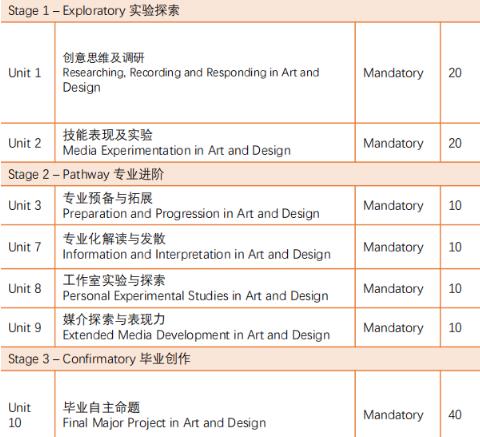Click the Stage 1 Exploratory header row

(x=240, y=11)
